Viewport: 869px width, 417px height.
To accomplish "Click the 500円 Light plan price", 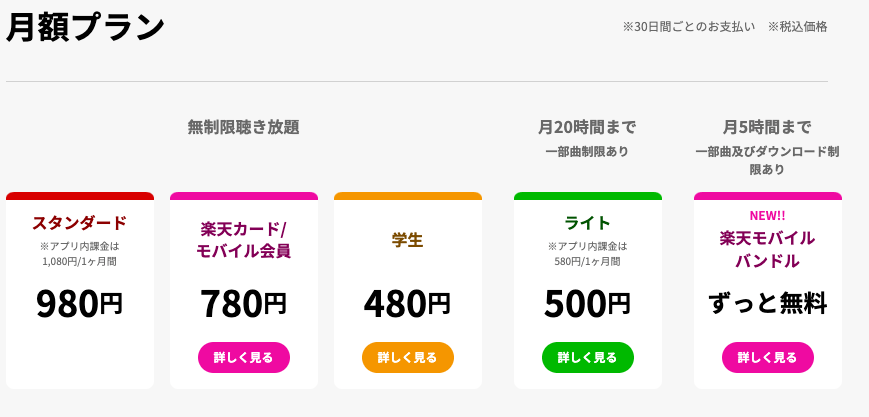I will tap(587, 304).
